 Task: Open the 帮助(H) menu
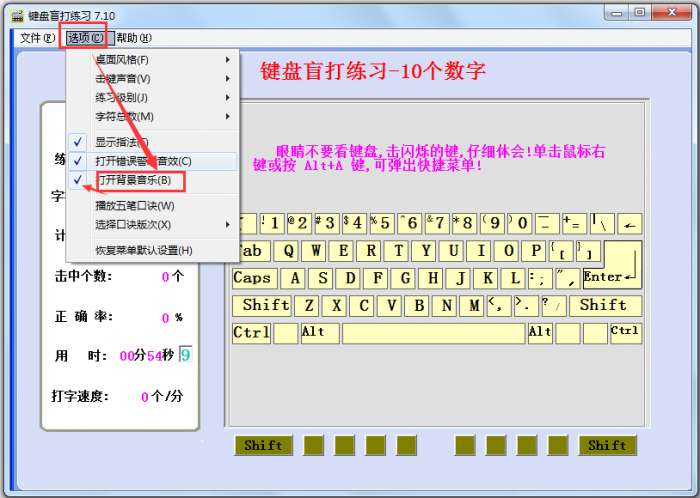(134, 38)
